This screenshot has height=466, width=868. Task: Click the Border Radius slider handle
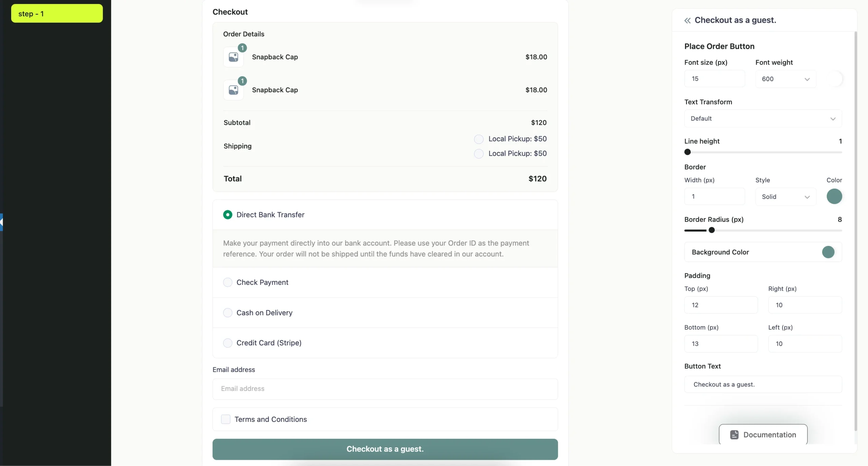[712, 230]
